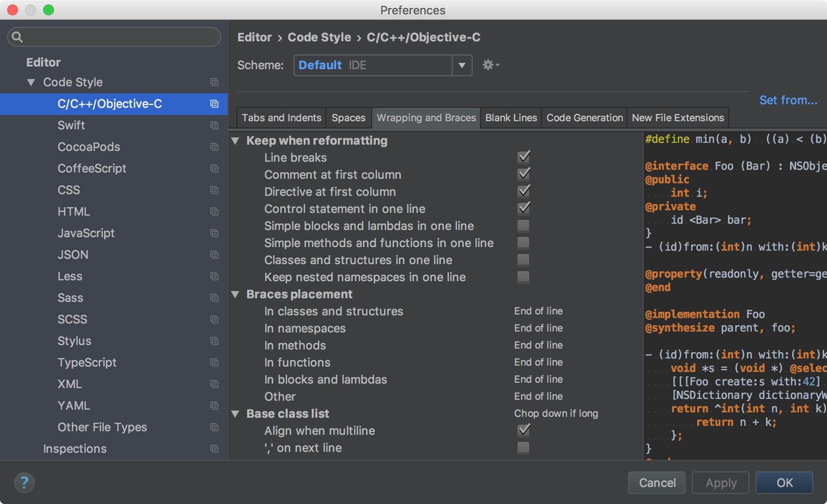Click the copy icon beside Swift

pyautogui.click(x=214, y=125)
